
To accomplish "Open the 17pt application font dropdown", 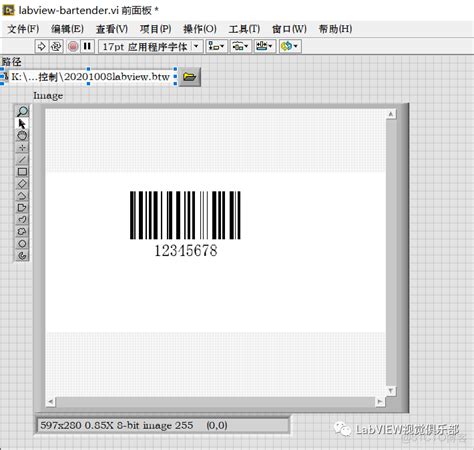I will point(150,46).
